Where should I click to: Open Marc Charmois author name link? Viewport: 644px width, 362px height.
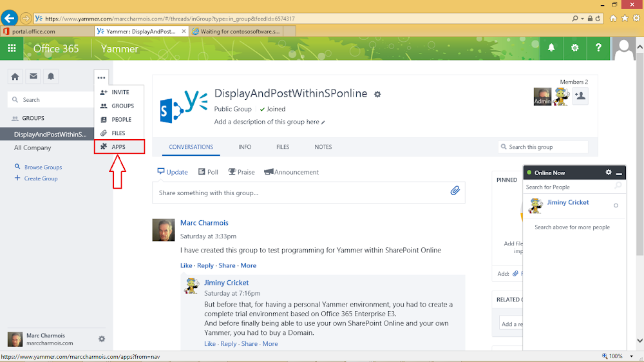(204, 223)
